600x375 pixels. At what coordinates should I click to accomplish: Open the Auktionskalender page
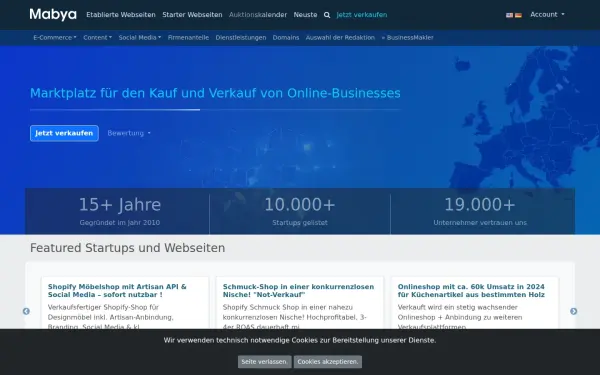point(258,15)
